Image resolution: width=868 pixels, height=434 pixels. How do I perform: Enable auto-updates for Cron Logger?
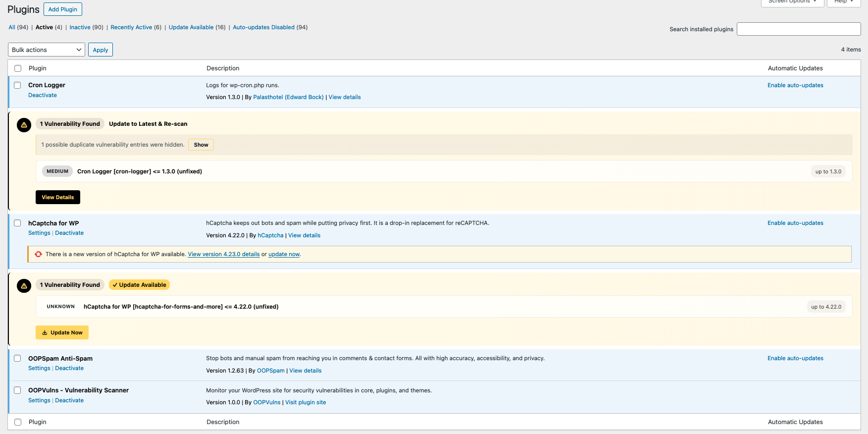(795, 85)
